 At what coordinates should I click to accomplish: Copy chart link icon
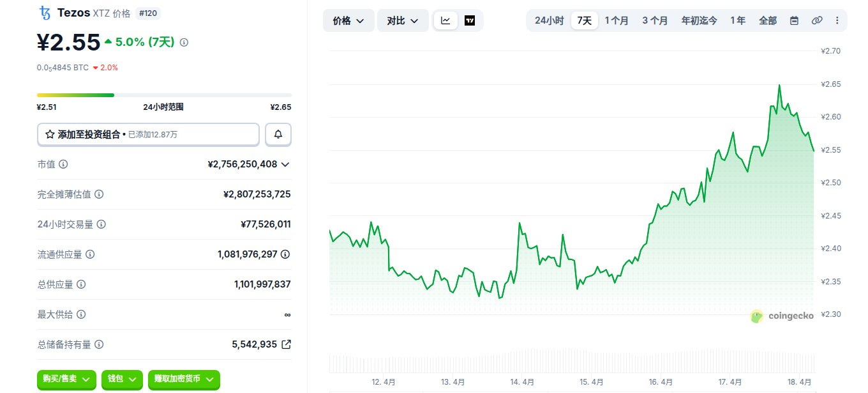pos(816,20)
